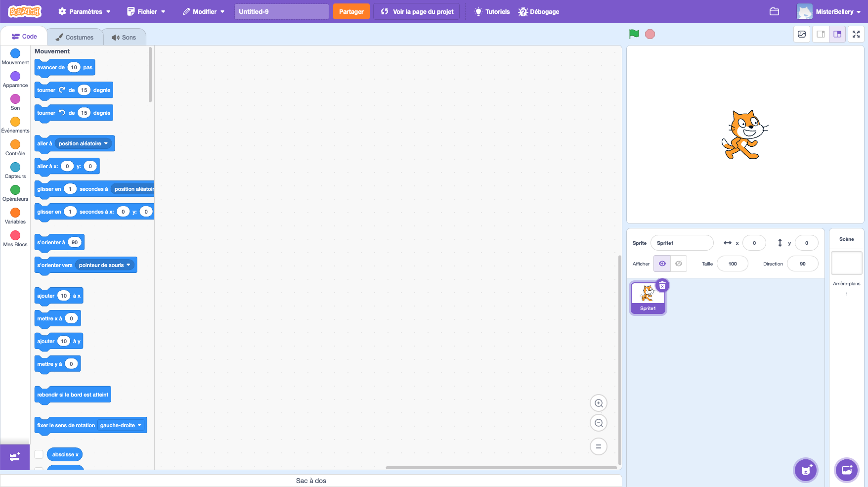Screen dimensions: 868x487
Task: Switch to large stage layout
Action: [837, 34]
